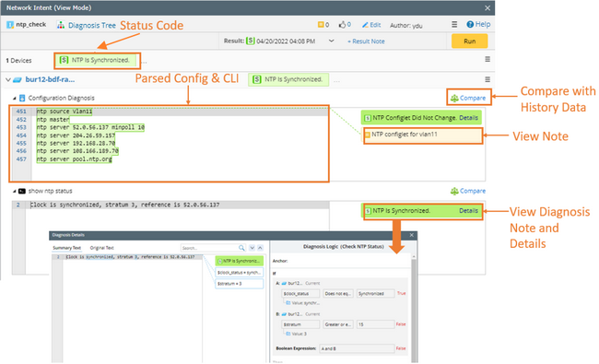Image resolution: width=599 pixels, height=364 pixels.
Task: Collapse the Configuration Diagnosis section
Action: [15, 99]
